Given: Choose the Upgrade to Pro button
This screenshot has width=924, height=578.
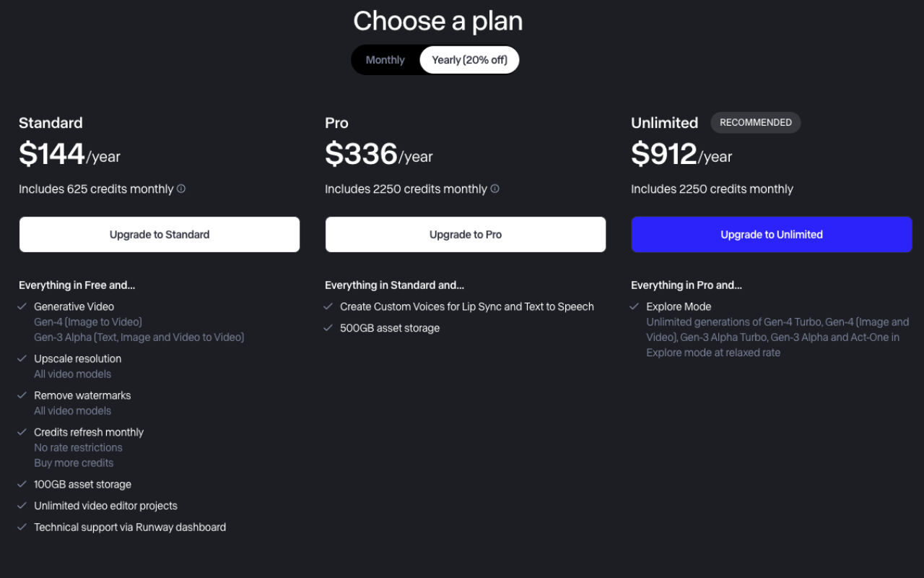Looking at the screenshot, I should [x=466, y=235].
